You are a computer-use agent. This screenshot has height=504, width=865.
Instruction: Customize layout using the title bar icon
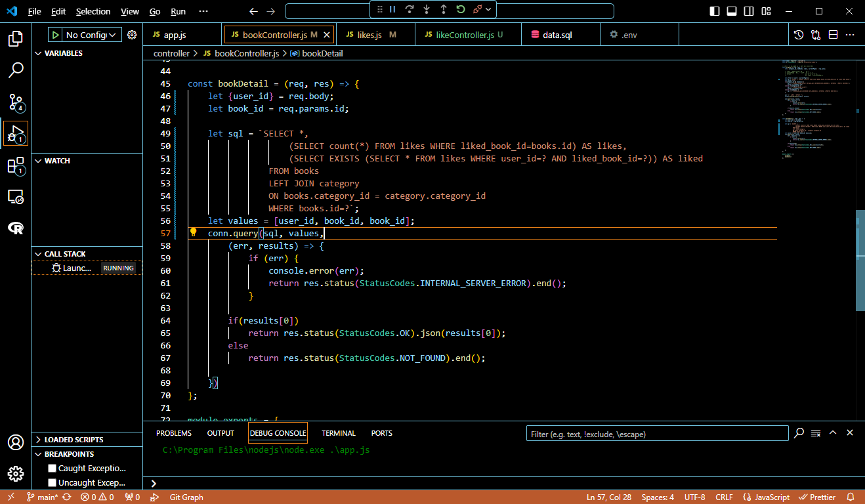tap(766, 11)
